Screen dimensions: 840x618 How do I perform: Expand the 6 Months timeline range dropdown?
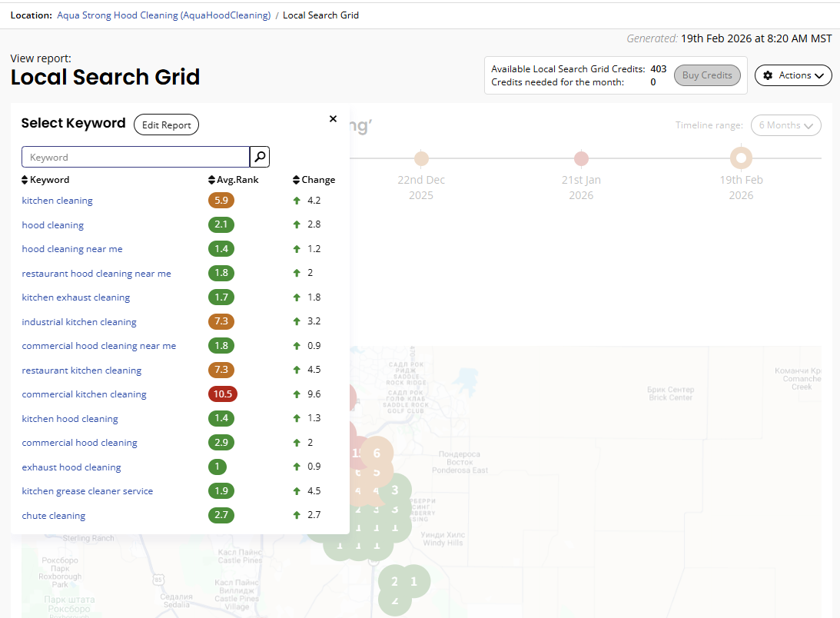(785, 125)
